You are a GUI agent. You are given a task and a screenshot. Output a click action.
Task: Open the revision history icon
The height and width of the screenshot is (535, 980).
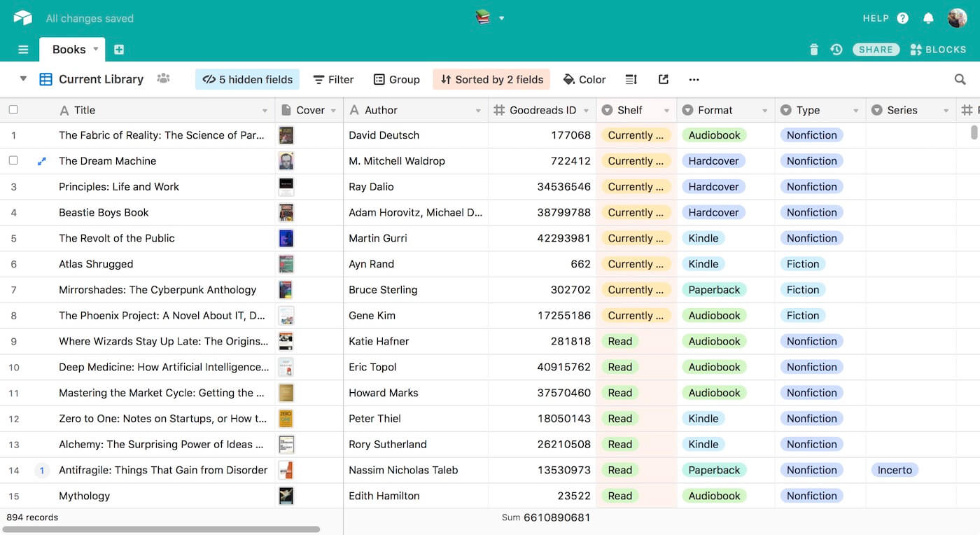[836, 50]
